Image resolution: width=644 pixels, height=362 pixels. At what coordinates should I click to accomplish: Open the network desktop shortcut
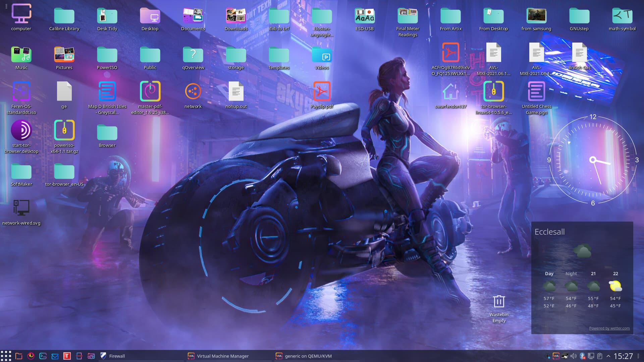193,96
